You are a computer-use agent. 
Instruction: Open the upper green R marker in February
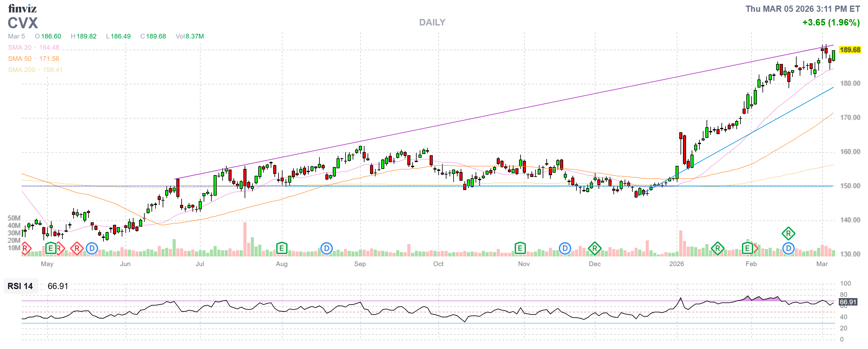point(788,233)
